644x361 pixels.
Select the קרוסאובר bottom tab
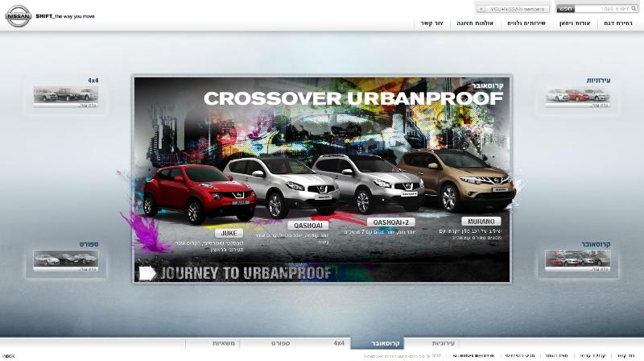(x=378, y=343)
